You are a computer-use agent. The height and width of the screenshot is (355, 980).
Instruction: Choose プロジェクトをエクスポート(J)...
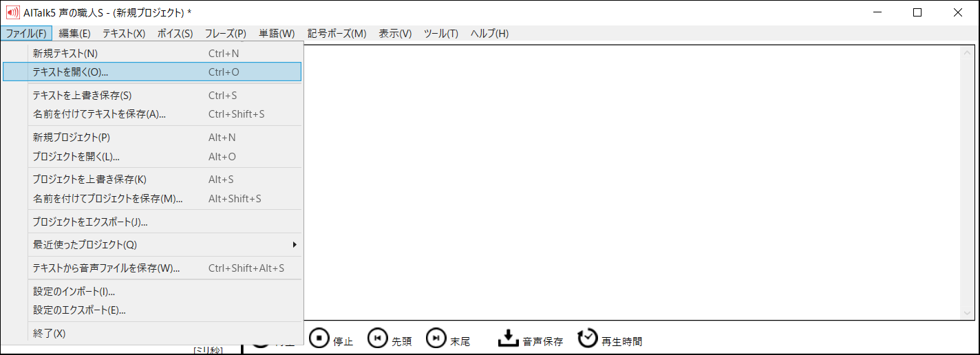pyautogui.click(x=152, y=222)
